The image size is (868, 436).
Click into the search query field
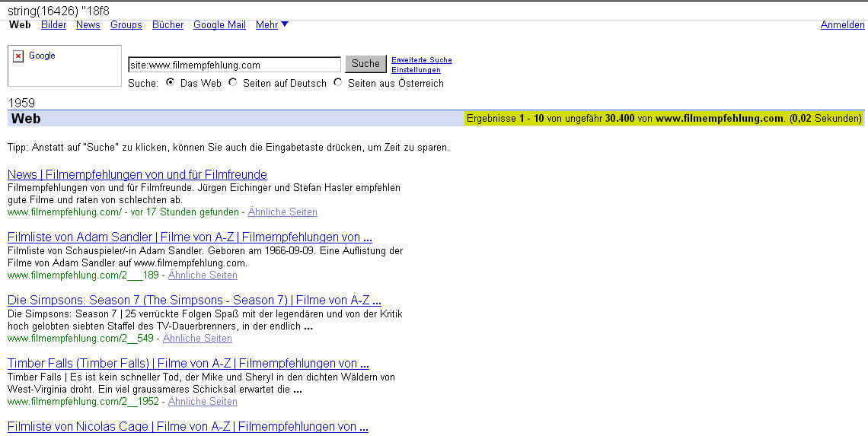tap(234, 65)
